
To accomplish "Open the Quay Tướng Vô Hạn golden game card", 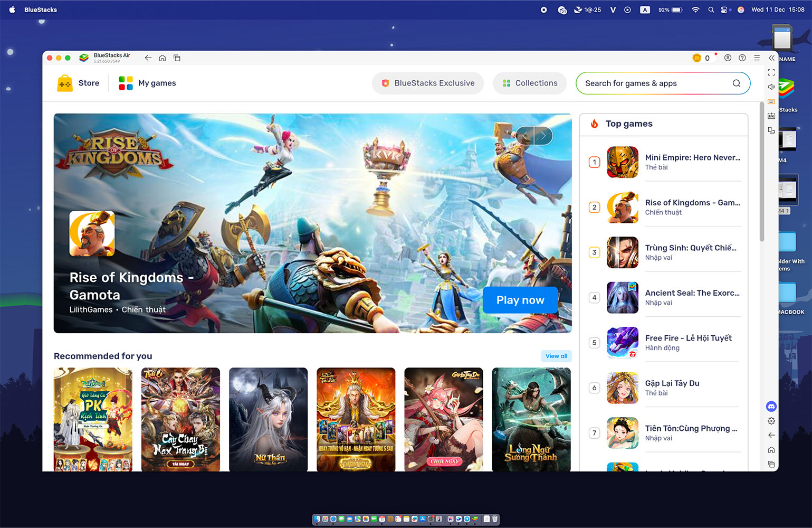I will coord(356,419).
